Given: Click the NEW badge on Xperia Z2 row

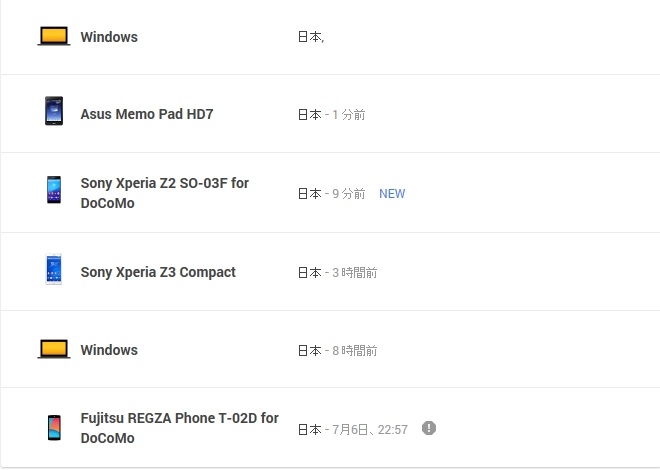Looking at the screenshot, I should pos(392,194).
